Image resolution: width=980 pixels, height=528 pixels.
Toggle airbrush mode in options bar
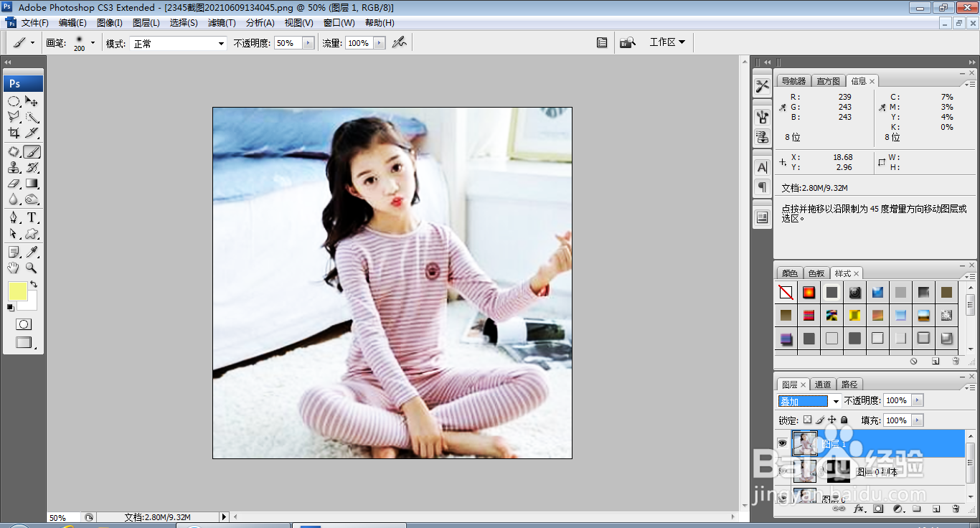[x=399, y=43]
